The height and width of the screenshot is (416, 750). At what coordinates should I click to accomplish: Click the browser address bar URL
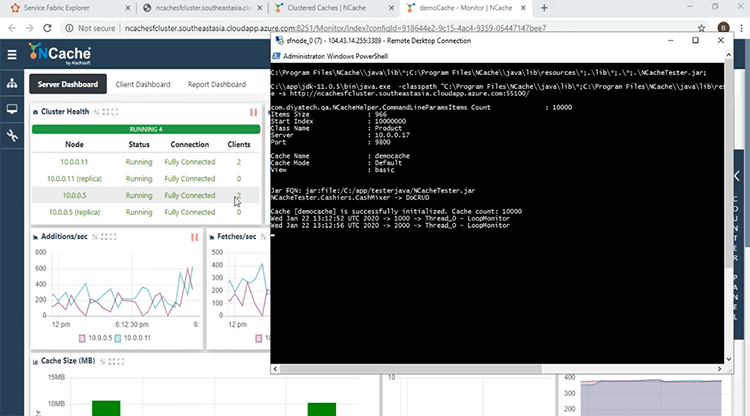click(335, 28)
